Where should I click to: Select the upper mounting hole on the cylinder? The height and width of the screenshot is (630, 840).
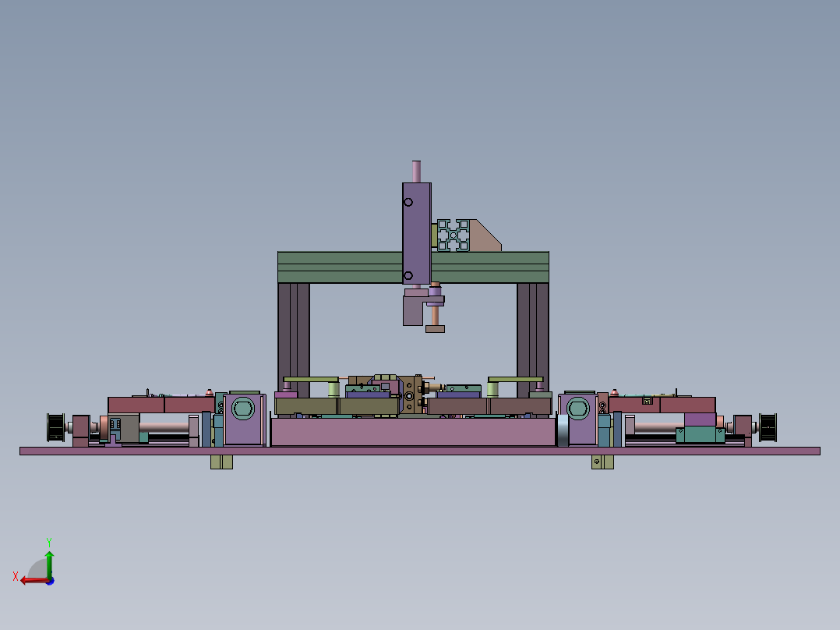(x=408, y=202)
